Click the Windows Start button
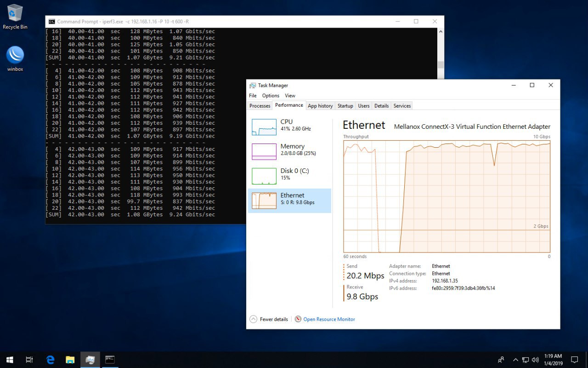Viewport: 588px width, 368px height. [x=9, y=360]
